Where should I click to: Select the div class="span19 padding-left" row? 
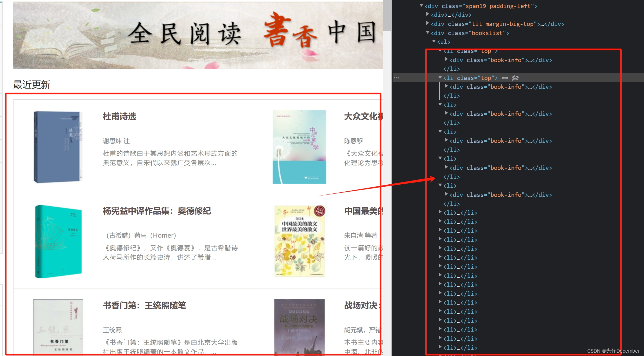point(481,6)
